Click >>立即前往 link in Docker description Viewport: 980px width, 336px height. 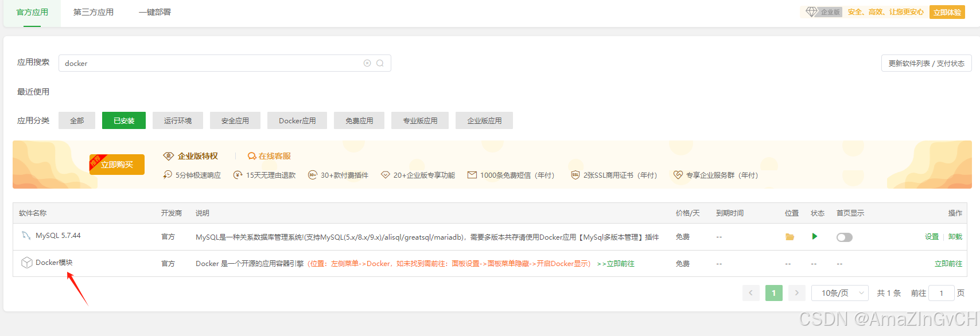point(616,264)
